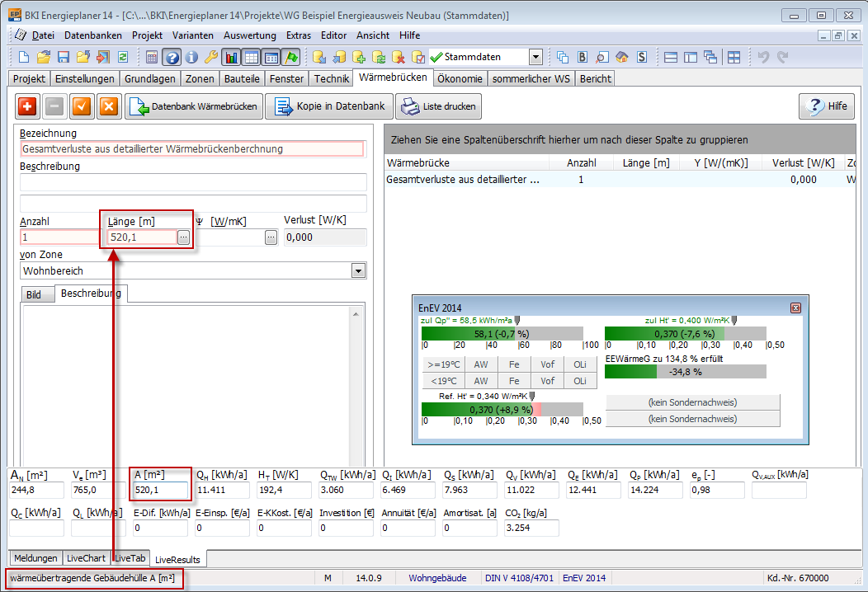Click the wrench settings toolbar icon

tap(211, 57)
